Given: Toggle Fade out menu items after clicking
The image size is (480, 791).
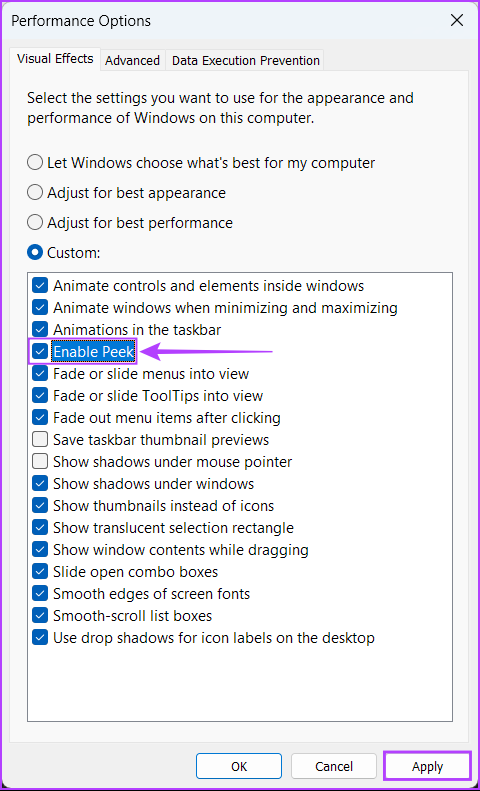Looking at the screenshot, I should [x=40, y=418].
